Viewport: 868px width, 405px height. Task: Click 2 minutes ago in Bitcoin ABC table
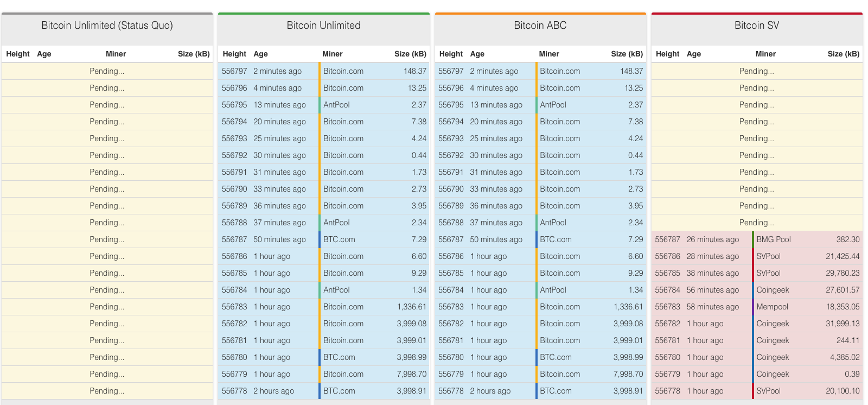point(494,71)
